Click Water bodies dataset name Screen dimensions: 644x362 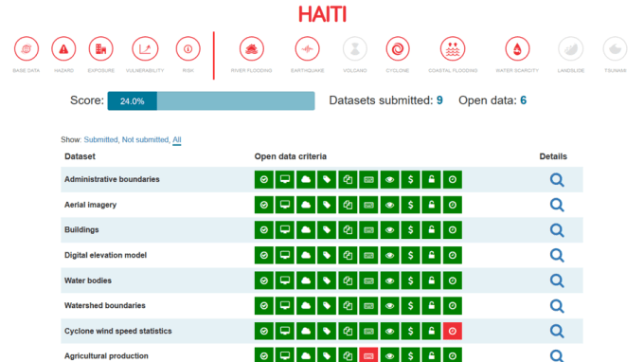(87, 281)
